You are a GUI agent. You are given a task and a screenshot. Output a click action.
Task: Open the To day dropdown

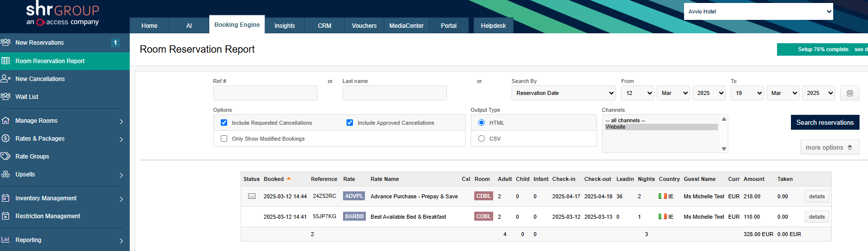tap(747, 93)
